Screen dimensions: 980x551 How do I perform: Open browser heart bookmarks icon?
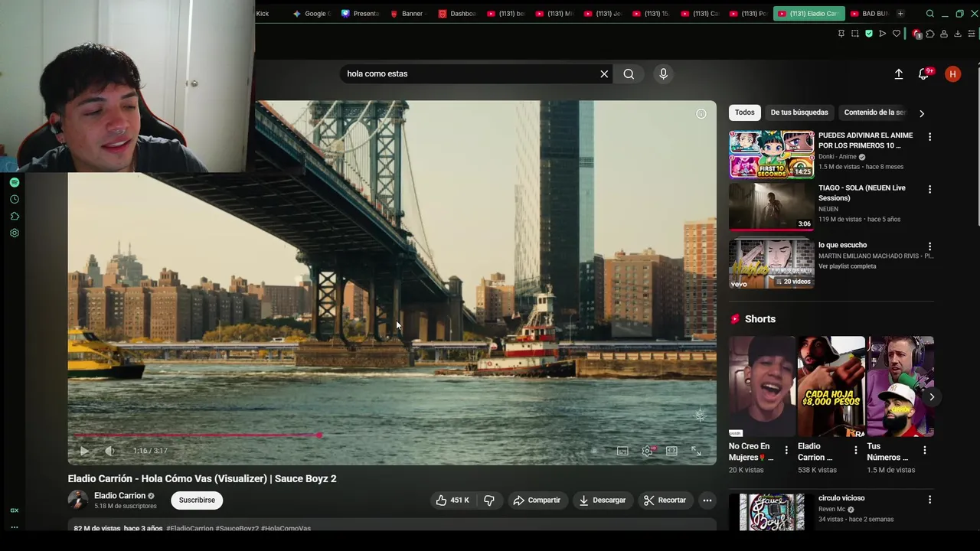click(897, 34)
